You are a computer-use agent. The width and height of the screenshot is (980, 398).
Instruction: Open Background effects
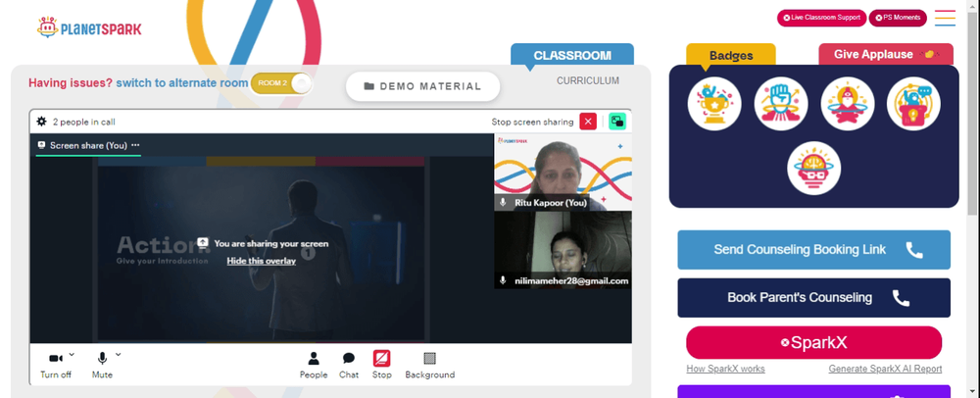point(430,366)
